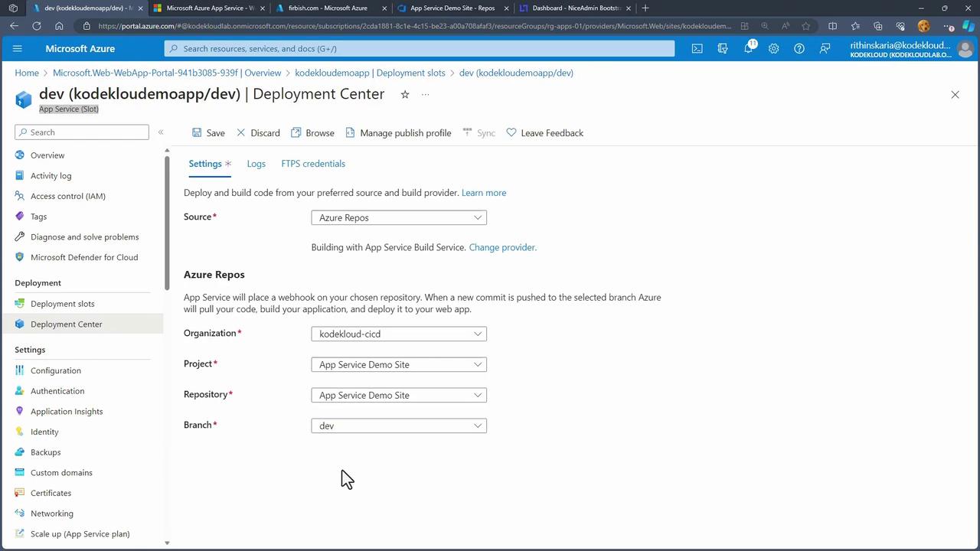This screenshot has height=551, width=980.
Task: Click the browser back arrow
Action: coord(15,26)
